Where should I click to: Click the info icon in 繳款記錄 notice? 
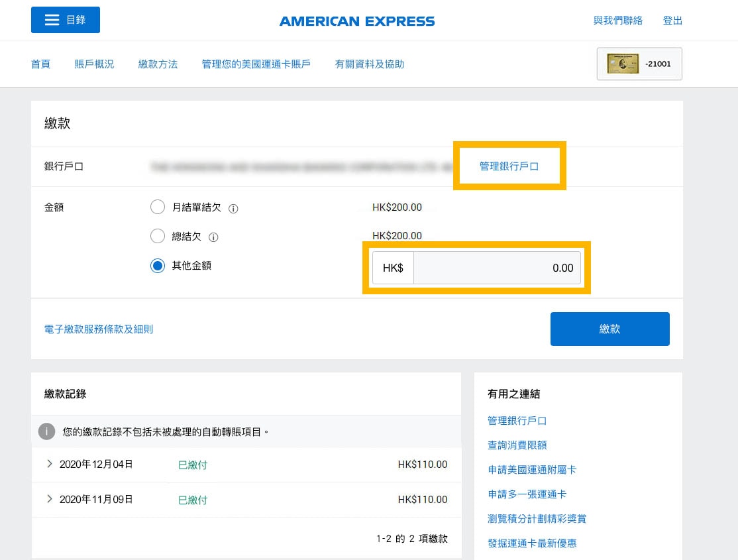[x=46, y=431]
